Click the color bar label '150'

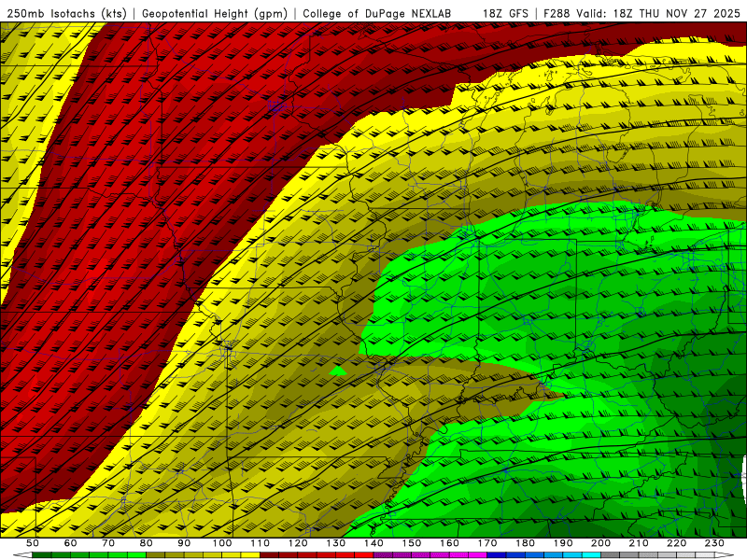412,543
